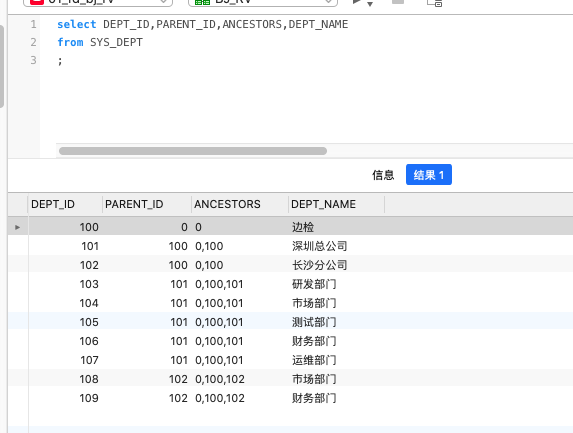Click the explain plan icon
This screenshot has width=573, height=433.
435,3
